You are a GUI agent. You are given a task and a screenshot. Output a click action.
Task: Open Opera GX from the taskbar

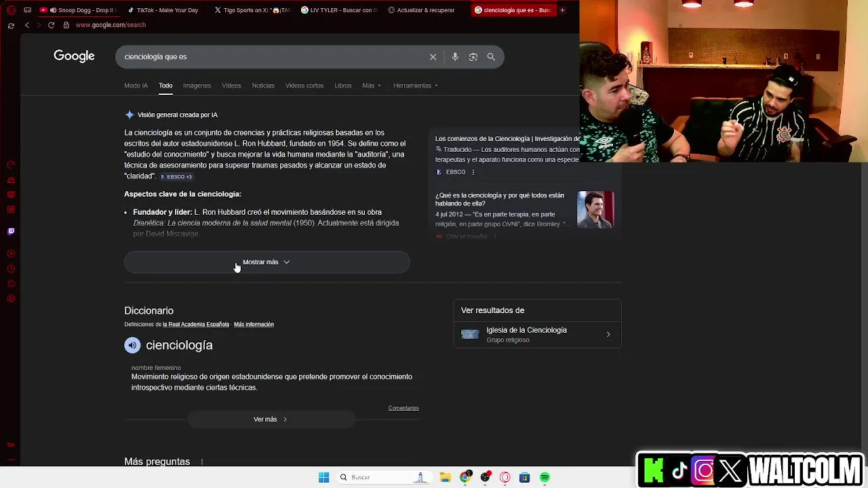coord(505,477)
